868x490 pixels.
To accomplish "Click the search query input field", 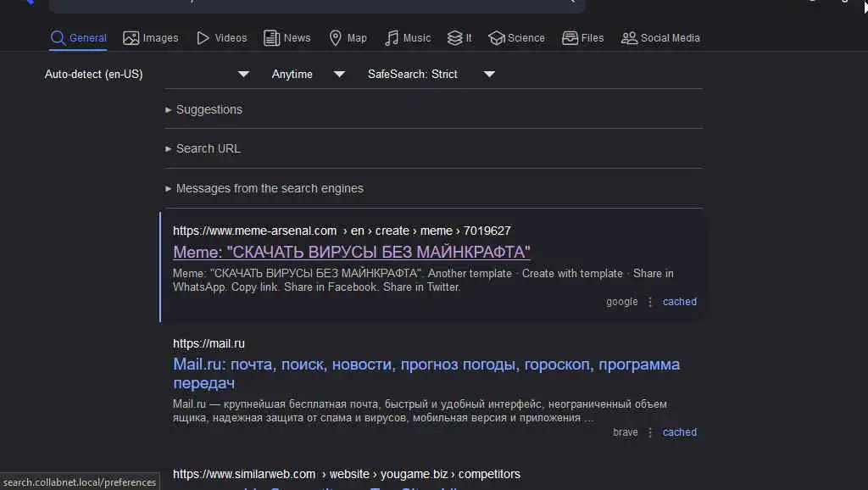I will (x=317, y=3).
